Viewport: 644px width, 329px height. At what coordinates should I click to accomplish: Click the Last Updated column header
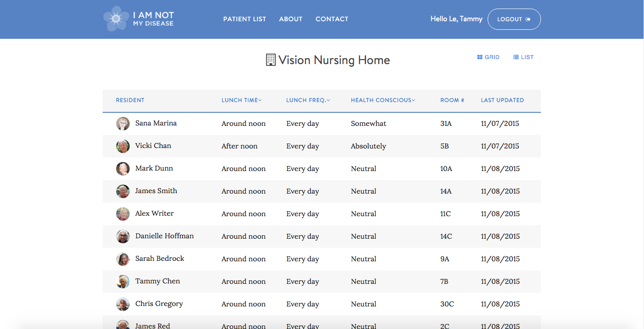[x=503, y=100]
